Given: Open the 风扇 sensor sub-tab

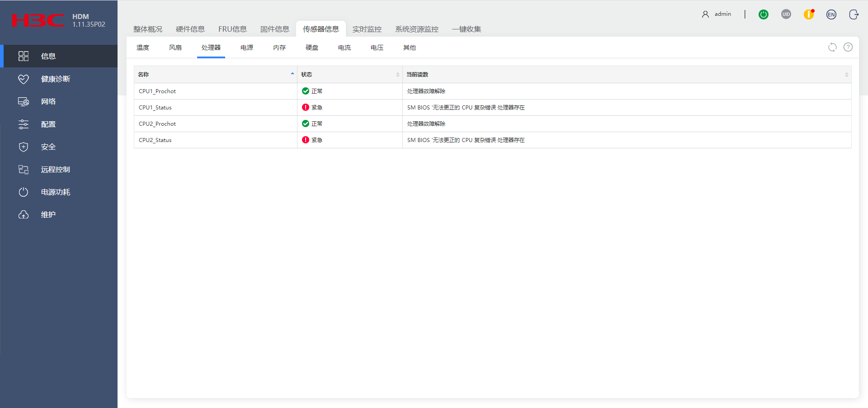Looking at the screenshot, I should click(x=175, y=47).
